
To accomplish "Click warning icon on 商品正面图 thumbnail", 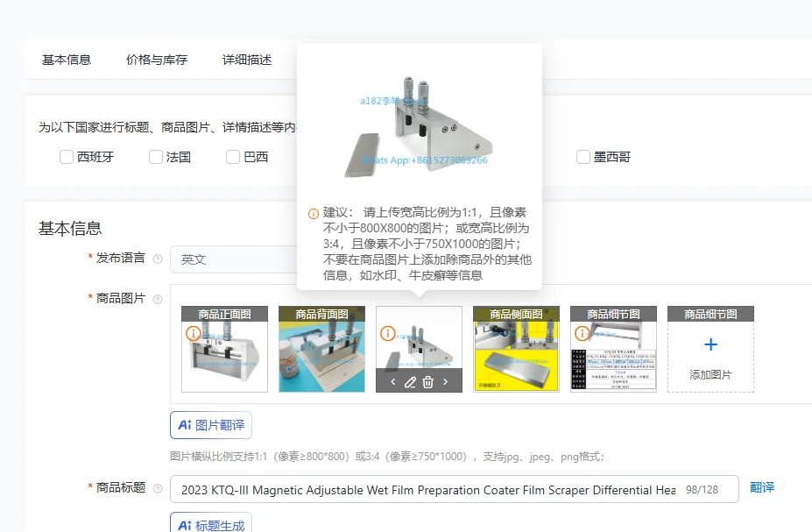I will pyautogui.click(x=194, y=333).
